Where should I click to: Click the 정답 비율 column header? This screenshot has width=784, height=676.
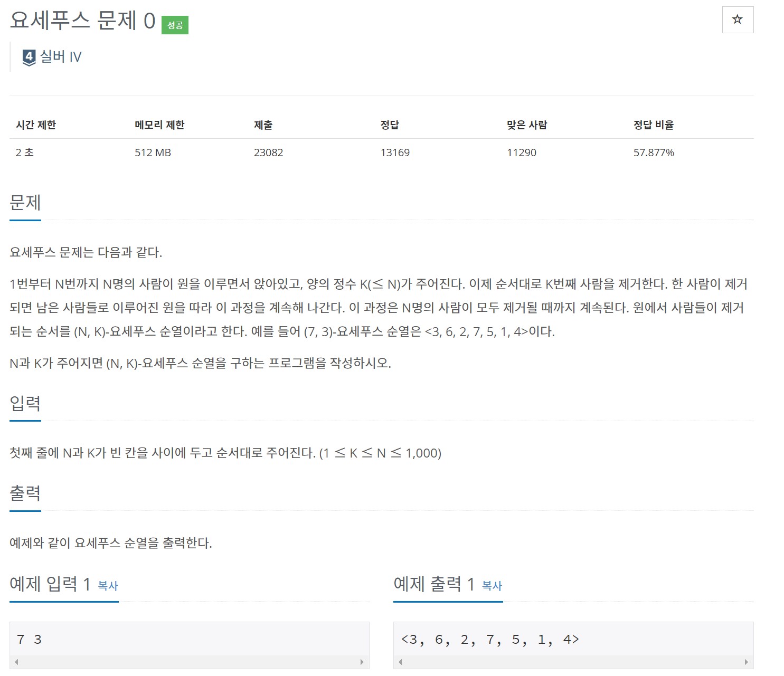(x=654, y=125)
